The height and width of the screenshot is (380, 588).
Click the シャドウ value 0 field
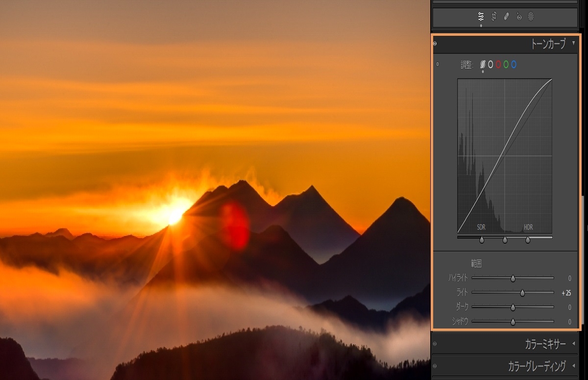click(x=569, y=322)
